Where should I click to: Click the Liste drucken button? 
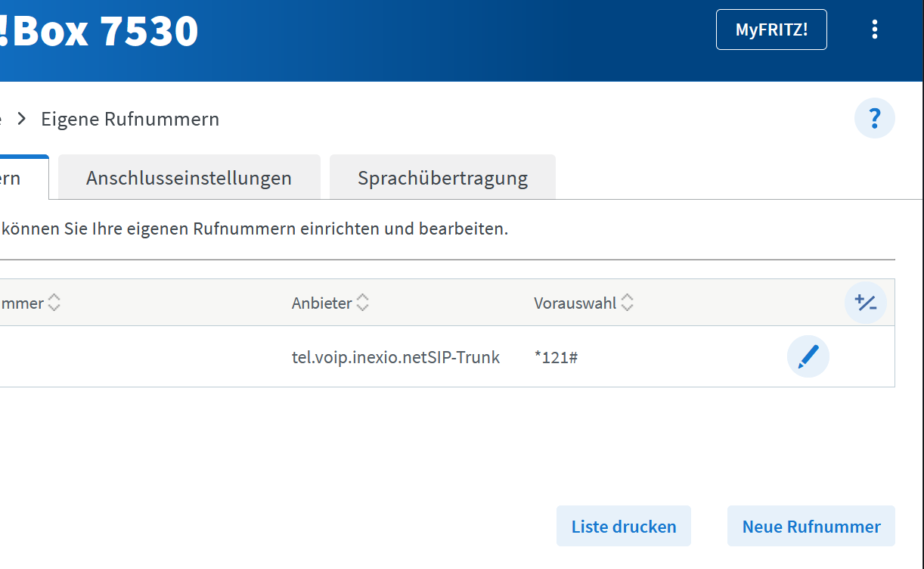tap(624, 526)
